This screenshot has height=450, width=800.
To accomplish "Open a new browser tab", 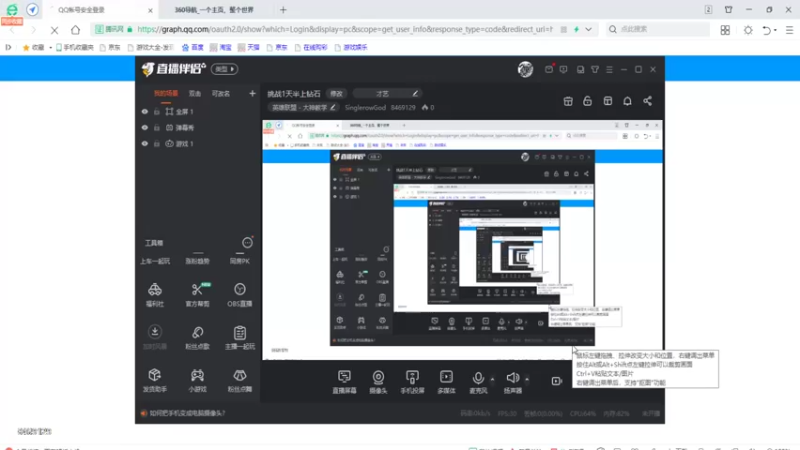I will coord(283,10).
